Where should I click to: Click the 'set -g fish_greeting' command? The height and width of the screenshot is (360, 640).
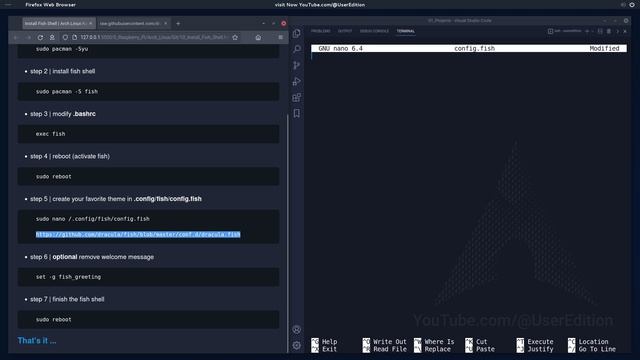(68, 277)
